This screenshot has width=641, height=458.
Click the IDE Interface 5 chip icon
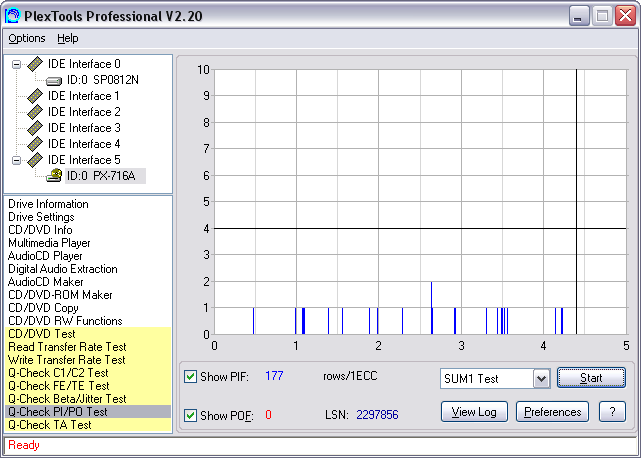point(35,160)
